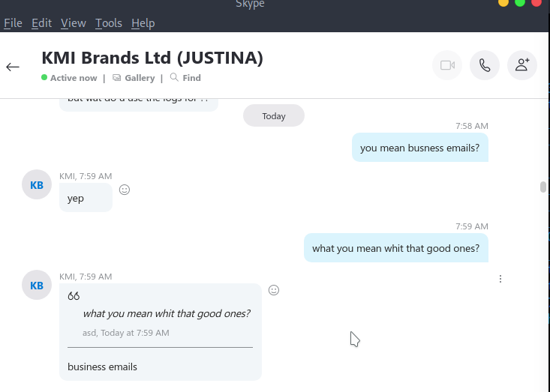Open the View menu
The image size is (550, 392).
(73, 23)
